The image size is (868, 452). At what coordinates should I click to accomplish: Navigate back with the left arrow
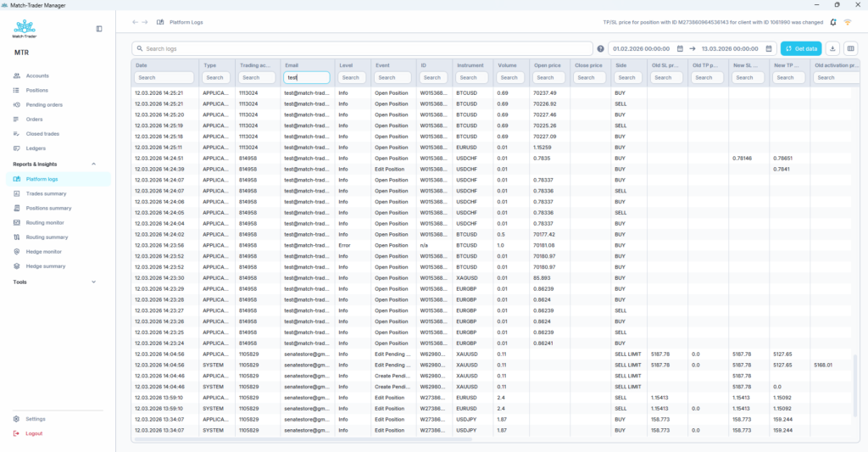[135, 22]
